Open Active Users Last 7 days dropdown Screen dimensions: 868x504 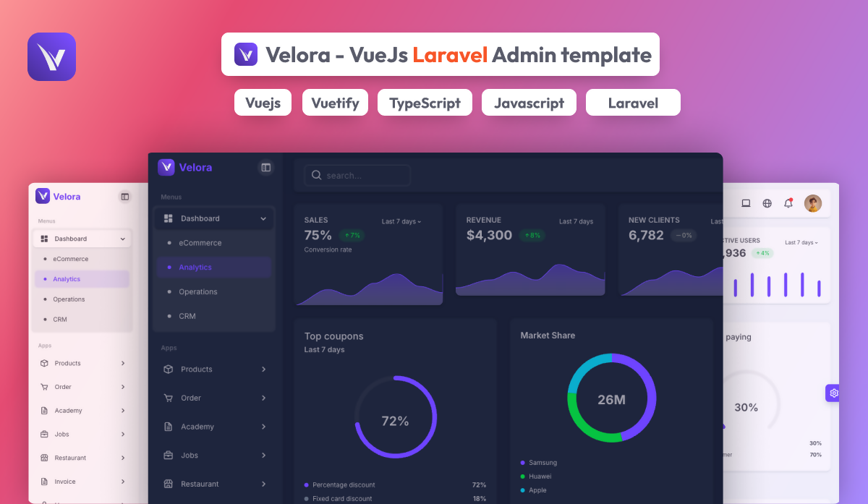pos(802,242)
